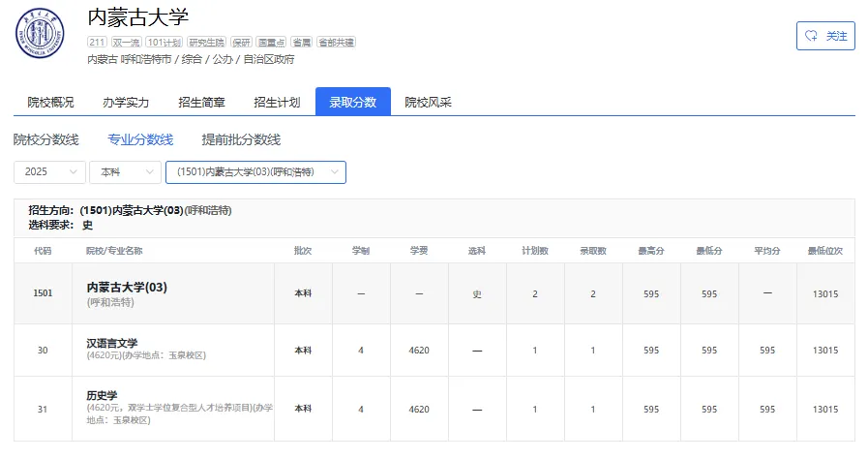Screen dimensions: 868x459
Task: Click the 最高分 column header
Action: [651, 251]
